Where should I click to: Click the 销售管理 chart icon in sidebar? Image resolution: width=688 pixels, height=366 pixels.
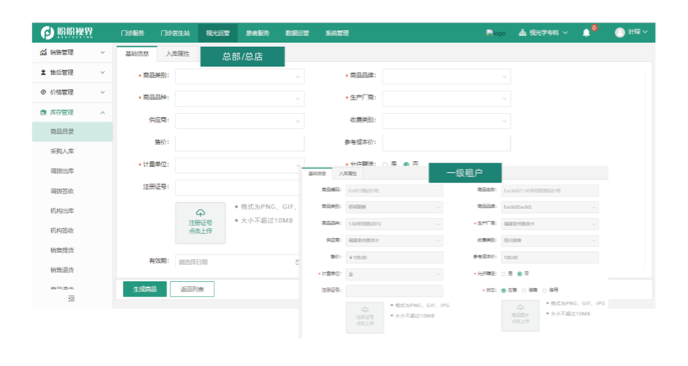(x=43, y=52)
